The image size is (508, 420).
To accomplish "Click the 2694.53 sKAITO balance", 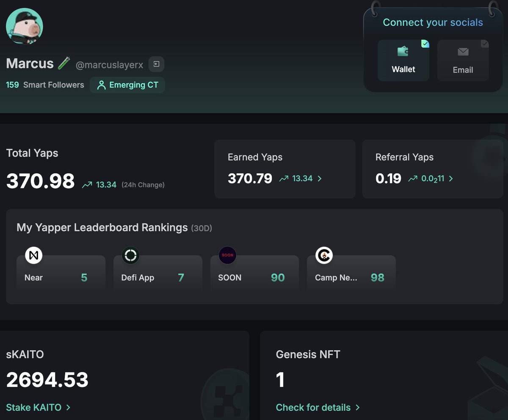I will [x=47, y=380].
